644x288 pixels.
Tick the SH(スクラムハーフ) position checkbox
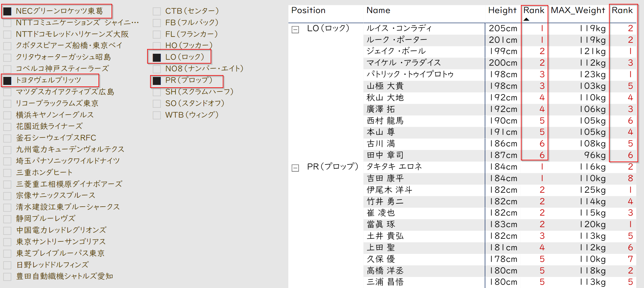tap(157, 92)
